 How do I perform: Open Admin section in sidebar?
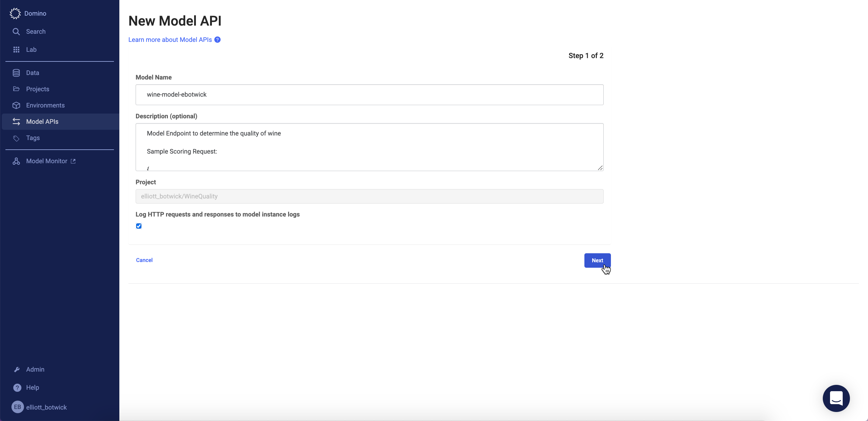coord(35,370)
